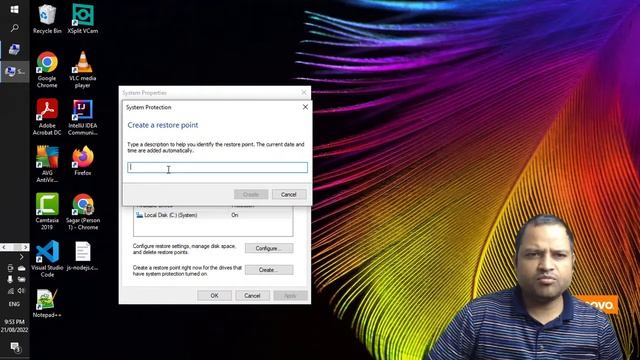Click OK in System Properties window
The width and height of the screenshot is (640, 360).
(214, 296)
